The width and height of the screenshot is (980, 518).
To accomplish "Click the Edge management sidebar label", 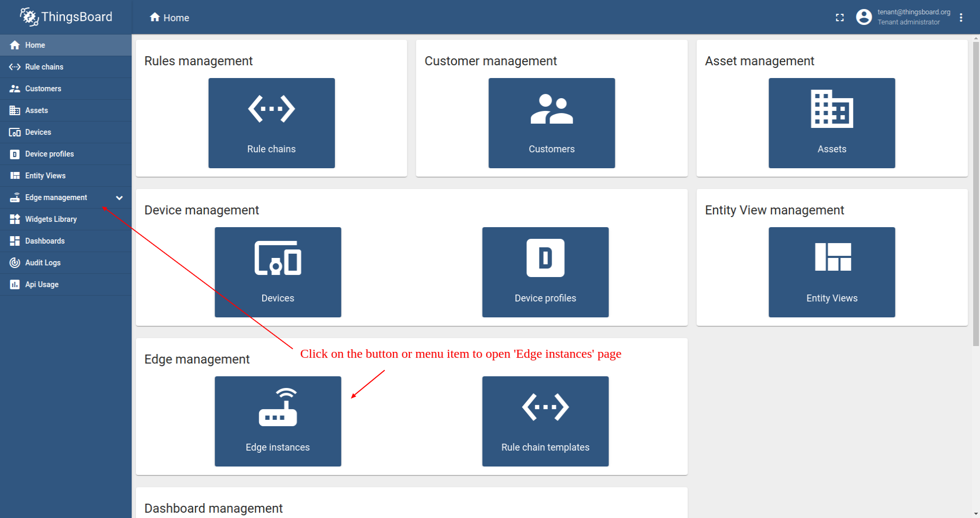I will click(56, 197).
